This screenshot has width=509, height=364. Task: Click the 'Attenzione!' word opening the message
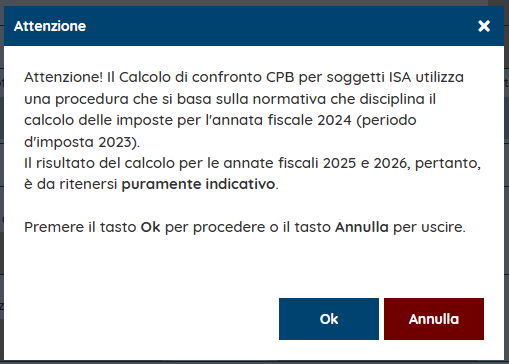63,77
